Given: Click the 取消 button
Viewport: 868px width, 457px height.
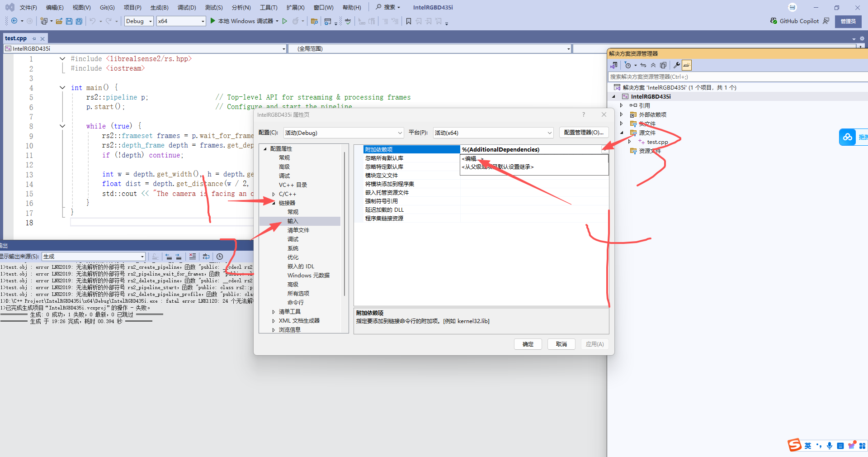Looking at the screenshot, I should point(561,344).
